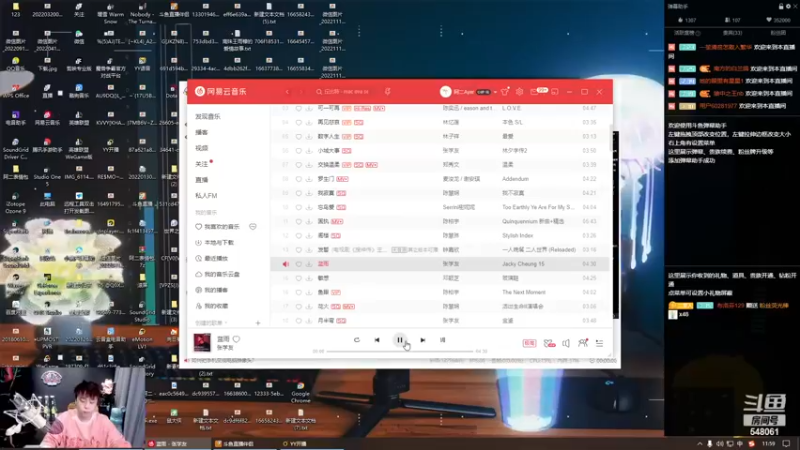
Task: Open 我的收藏 in sidebar
Action: point(216,306)
